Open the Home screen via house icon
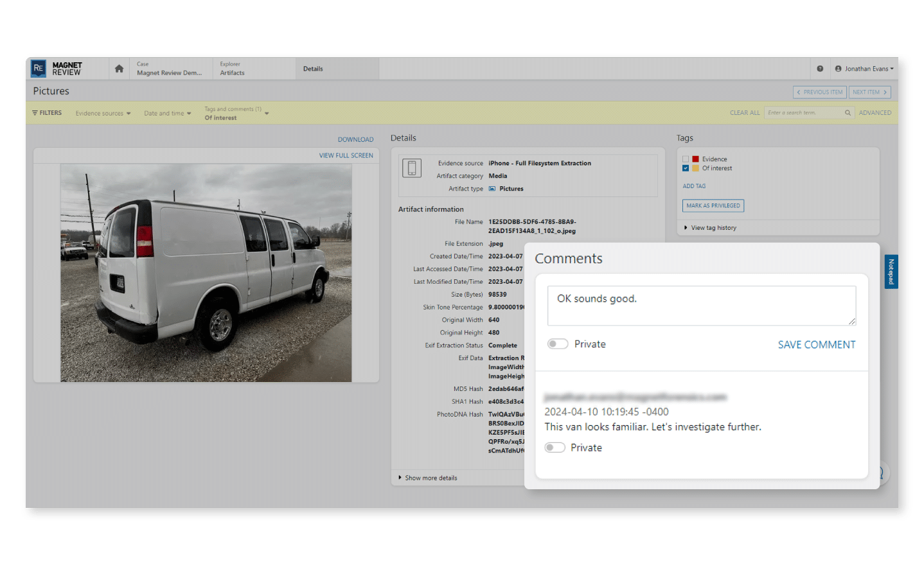The height and width of the screenshot is (565, 924). tap(119, 68)
